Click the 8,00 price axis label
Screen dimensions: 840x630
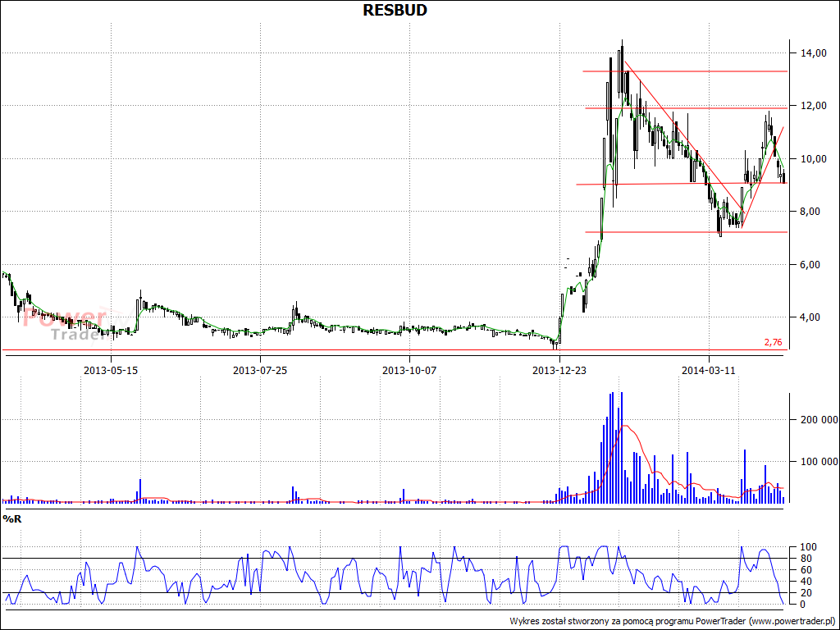(809, 212)
